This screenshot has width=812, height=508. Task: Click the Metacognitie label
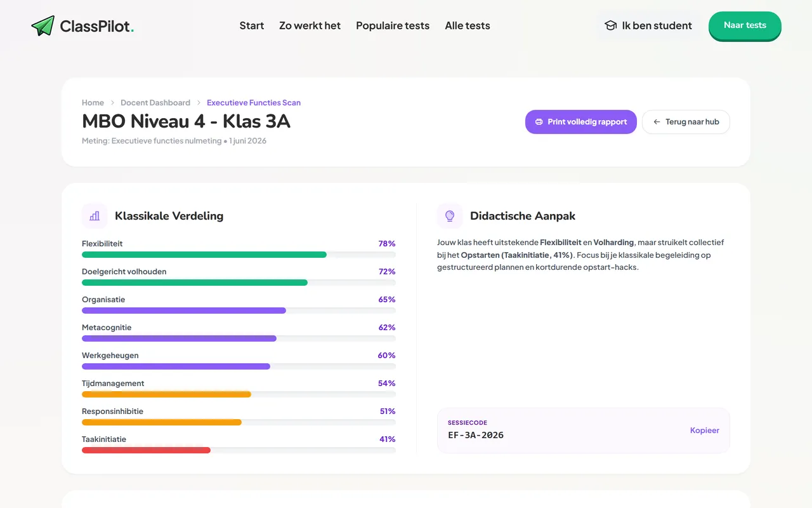pyautogui.click(x=107, y=328)
